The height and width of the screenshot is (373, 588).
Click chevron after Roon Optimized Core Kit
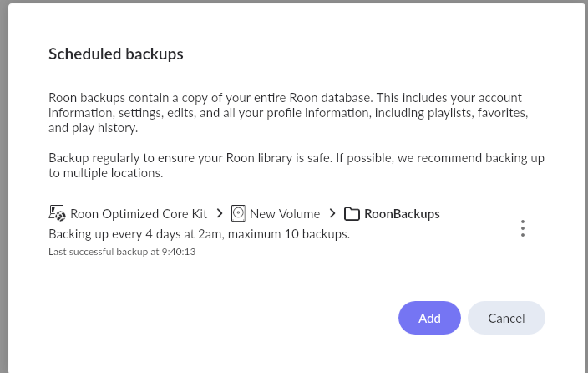(220, 213)
